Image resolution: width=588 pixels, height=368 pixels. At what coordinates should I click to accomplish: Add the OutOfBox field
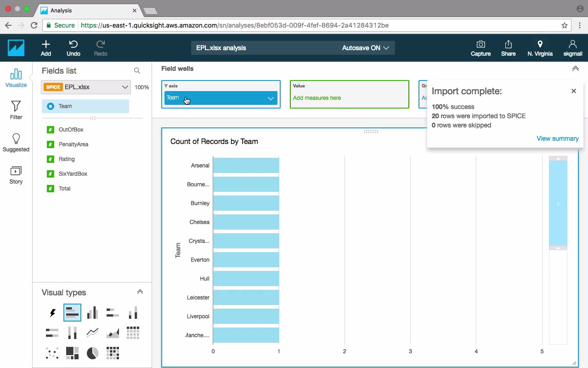(71, 130)
